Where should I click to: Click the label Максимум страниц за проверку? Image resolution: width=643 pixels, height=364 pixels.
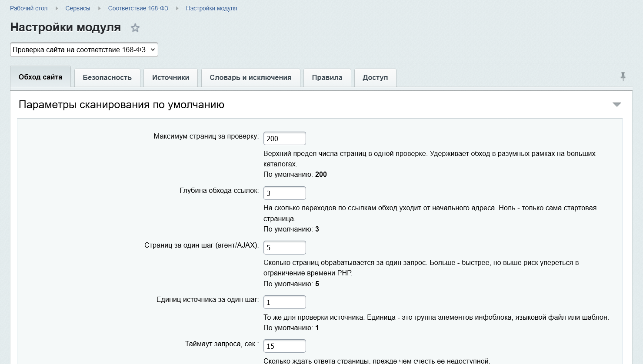(x=206, y=136)
